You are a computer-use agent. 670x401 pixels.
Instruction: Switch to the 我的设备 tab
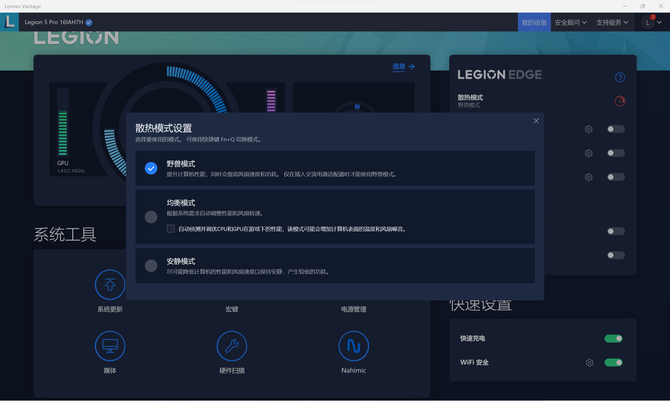[534, 22]
